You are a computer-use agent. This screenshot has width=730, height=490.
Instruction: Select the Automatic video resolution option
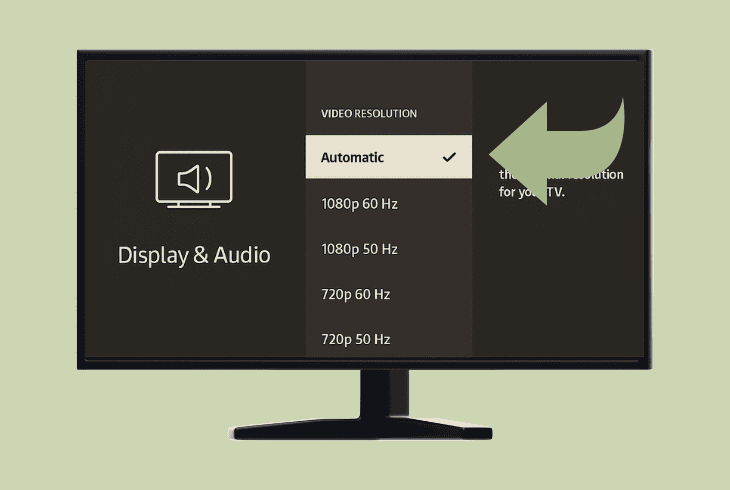pos(389,157)
